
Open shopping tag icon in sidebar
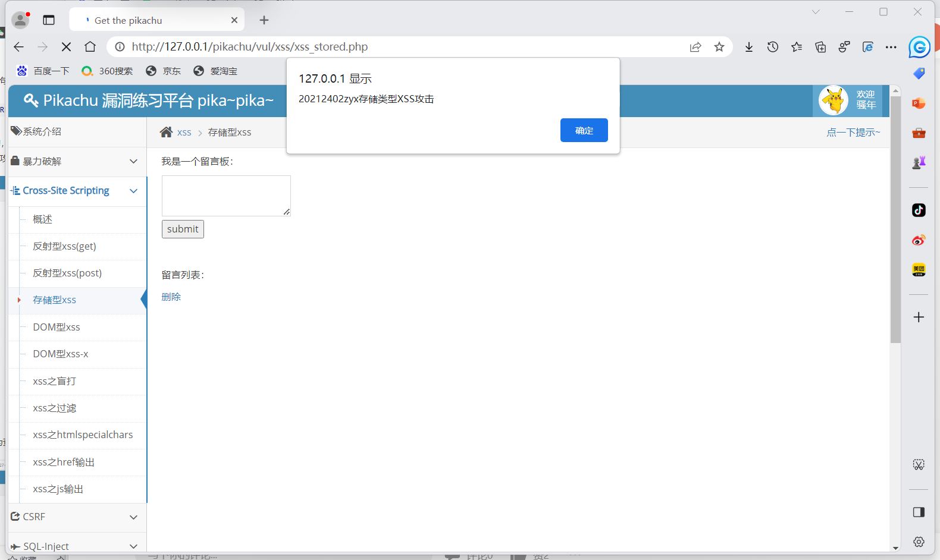click(x=919, y=73)
